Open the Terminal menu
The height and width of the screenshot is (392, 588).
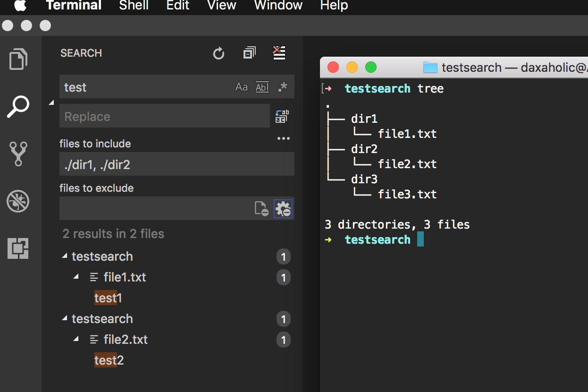tap(74, 6)
